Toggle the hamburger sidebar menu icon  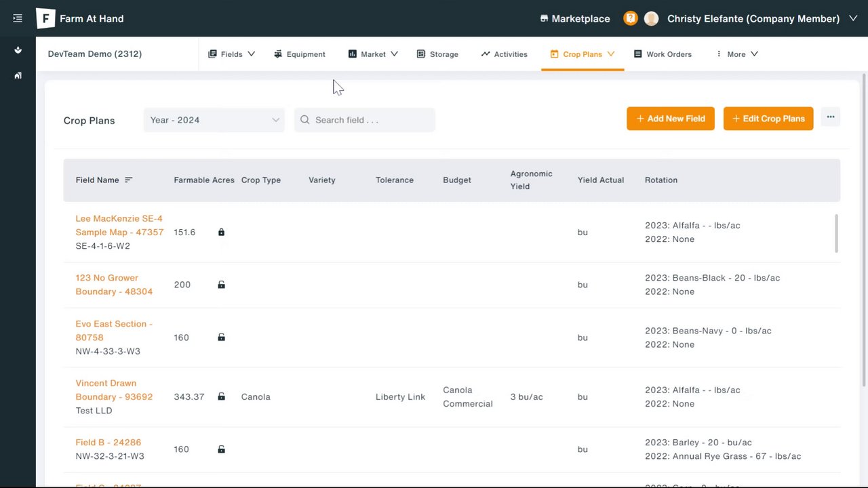[x=18, y=18]
